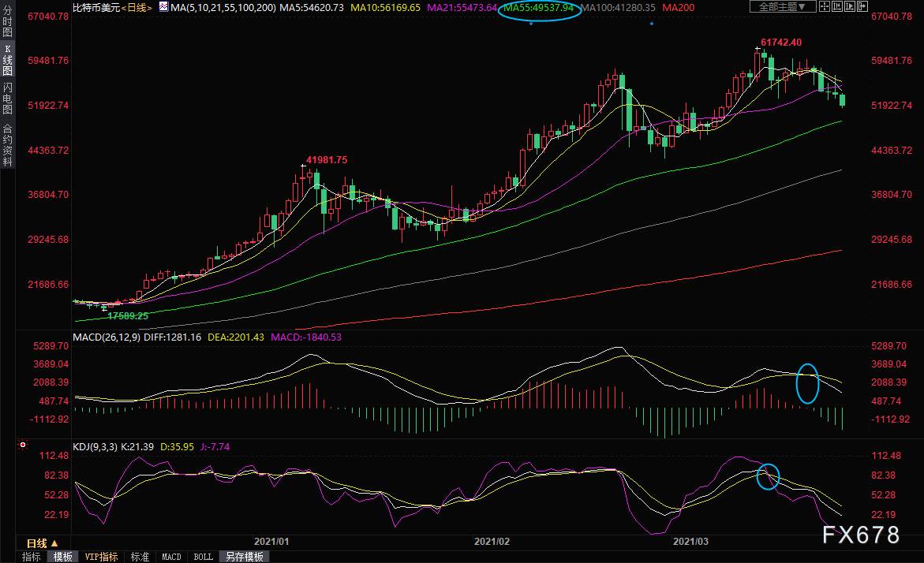This screenshot has height=563, width=924.
Task: Apply the MACD template button
Action: [171, 557]
